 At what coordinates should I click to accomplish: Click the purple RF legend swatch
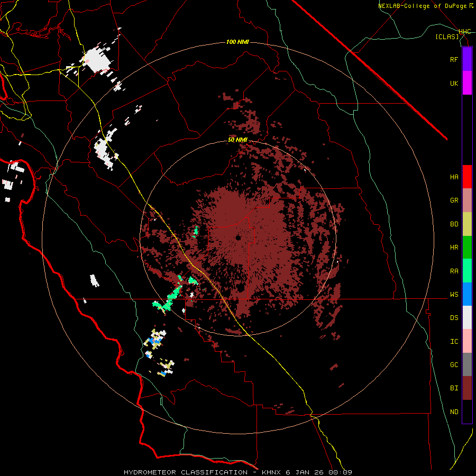click(467, 59)
